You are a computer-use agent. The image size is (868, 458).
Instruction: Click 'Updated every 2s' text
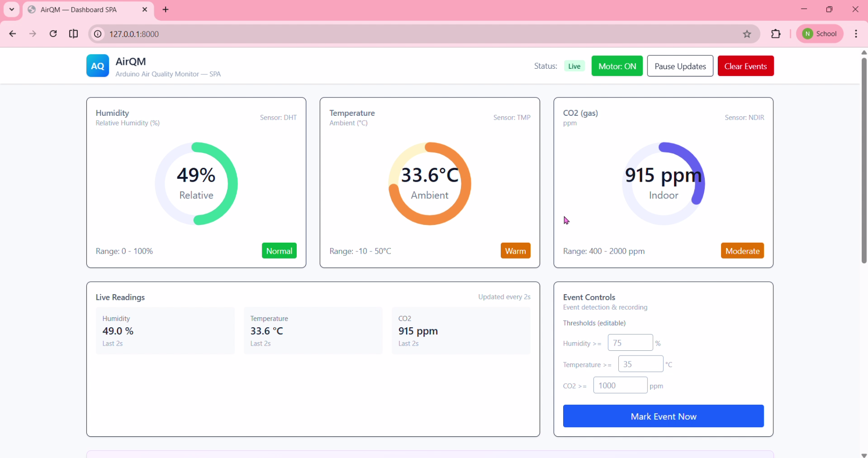pyautogui.click(x=504, y=297)
